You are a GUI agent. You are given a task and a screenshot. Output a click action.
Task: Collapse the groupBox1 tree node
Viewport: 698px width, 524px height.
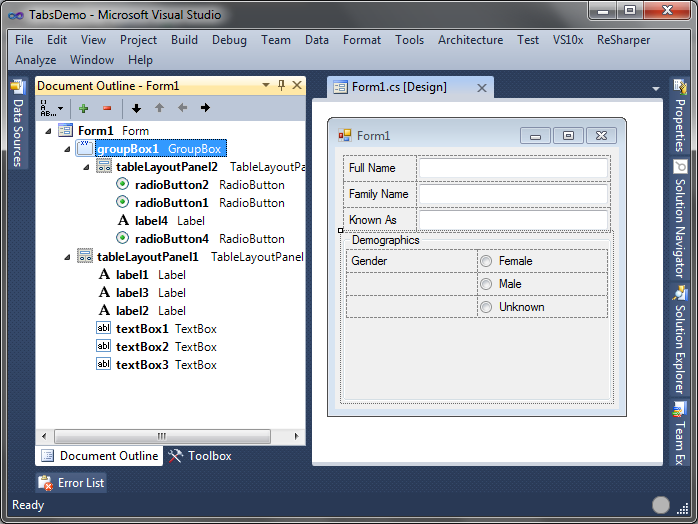[67, 149]
